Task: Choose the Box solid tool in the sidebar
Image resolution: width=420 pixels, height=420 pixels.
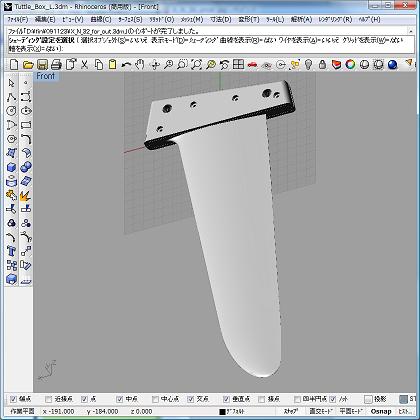Action: coord(12,167)
